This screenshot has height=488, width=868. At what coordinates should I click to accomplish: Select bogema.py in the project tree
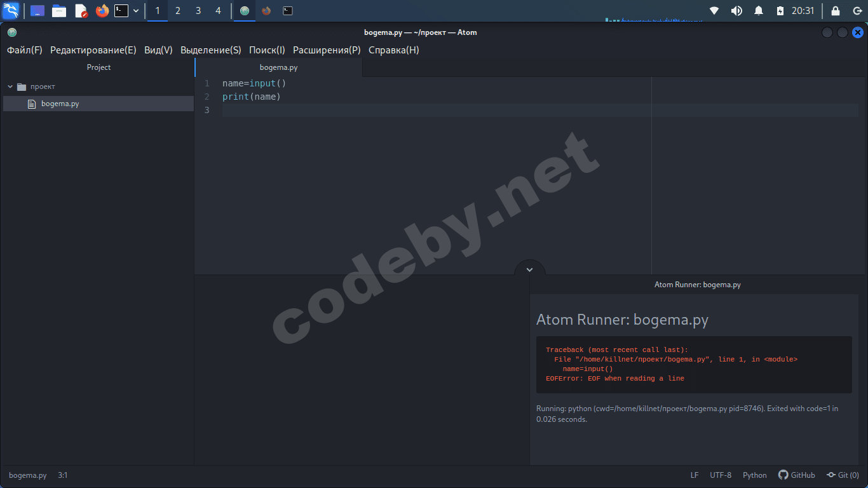click(60, 104)
